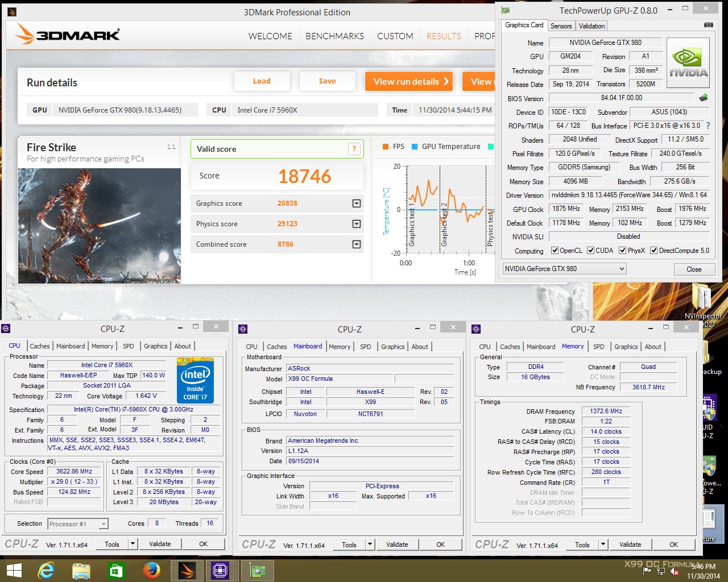Click the GPU-Z title bar app icon
This screenshot has width=728, height=582.
505,10
